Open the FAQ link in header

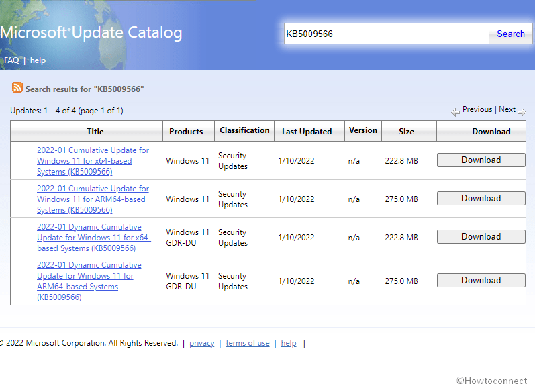[x=11, y=60]
